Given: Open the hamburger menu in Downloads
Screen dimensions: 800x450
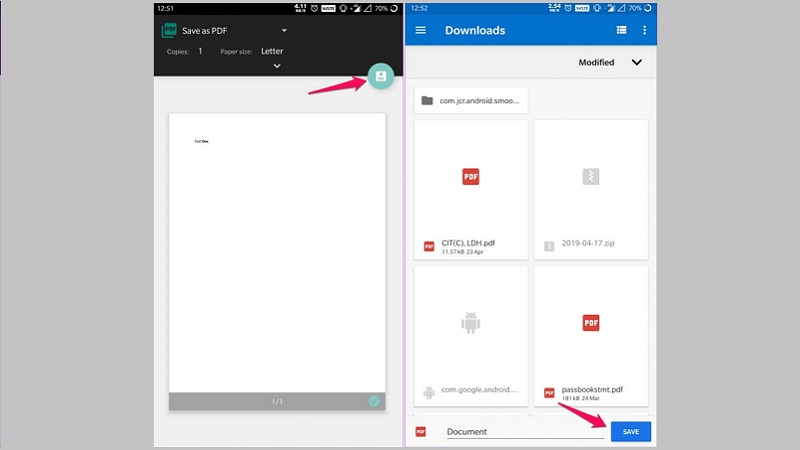Looking at the screenshot, I should 421,30.
